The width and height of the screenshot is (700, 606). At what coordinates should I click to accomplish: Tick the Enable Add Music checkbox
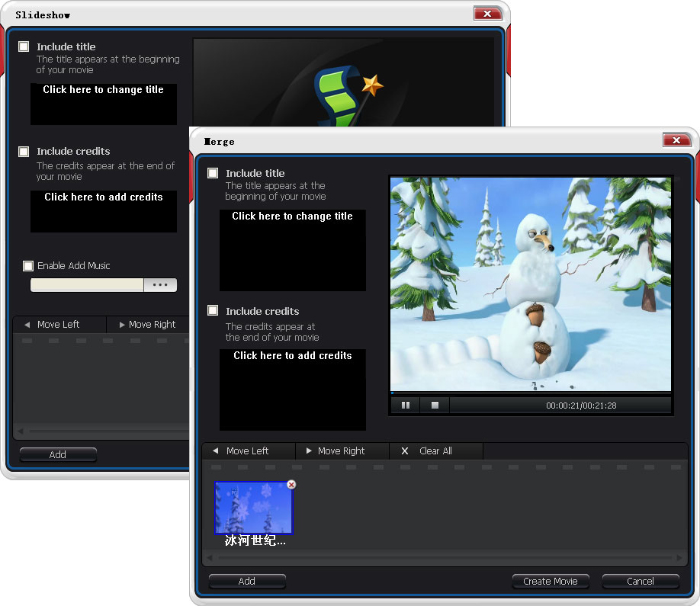(28, 266)
